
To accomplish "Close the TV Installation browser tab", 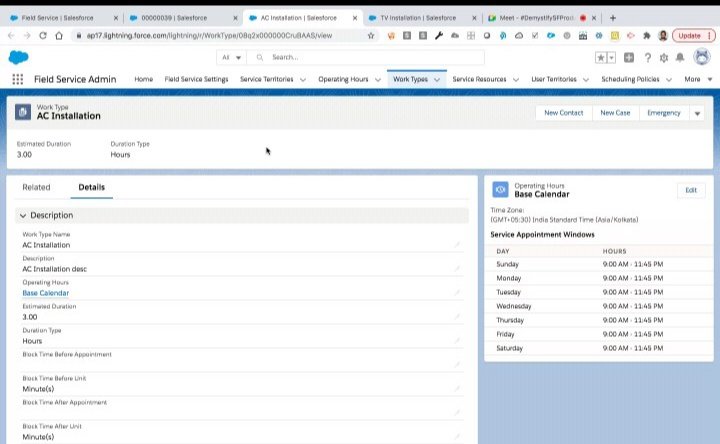I will click(474, 18).
